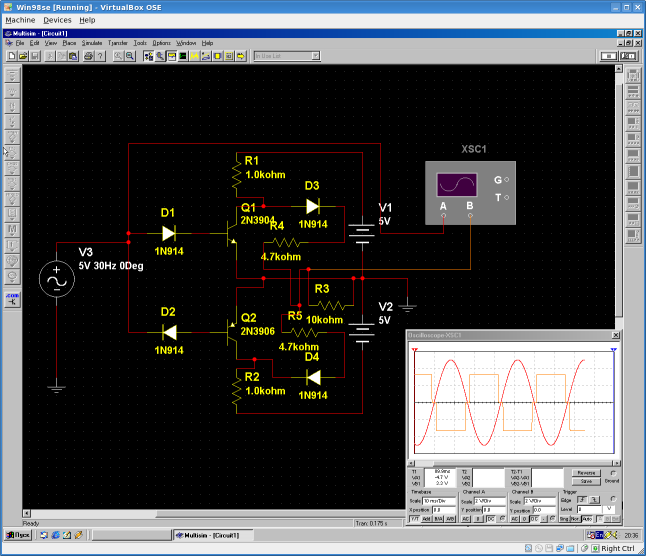Click the yellow arrow Transfer toolbar icon

(x=241, y=56)
